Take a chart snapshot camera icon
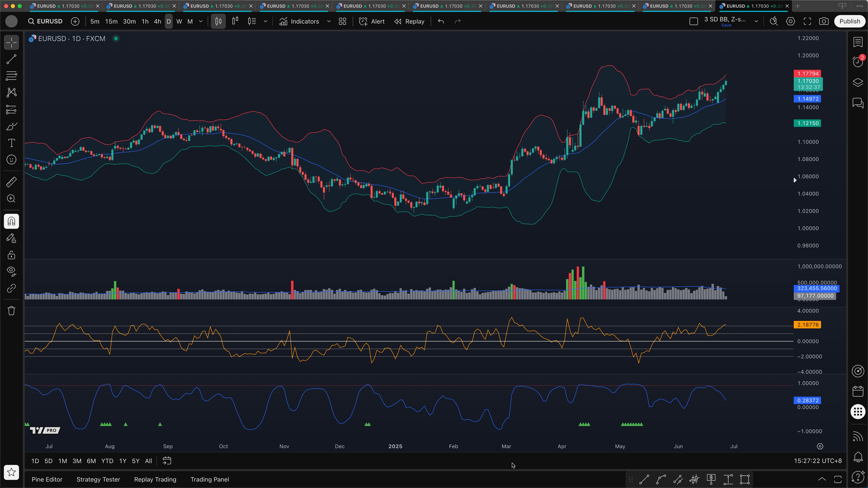 [824, 21]
